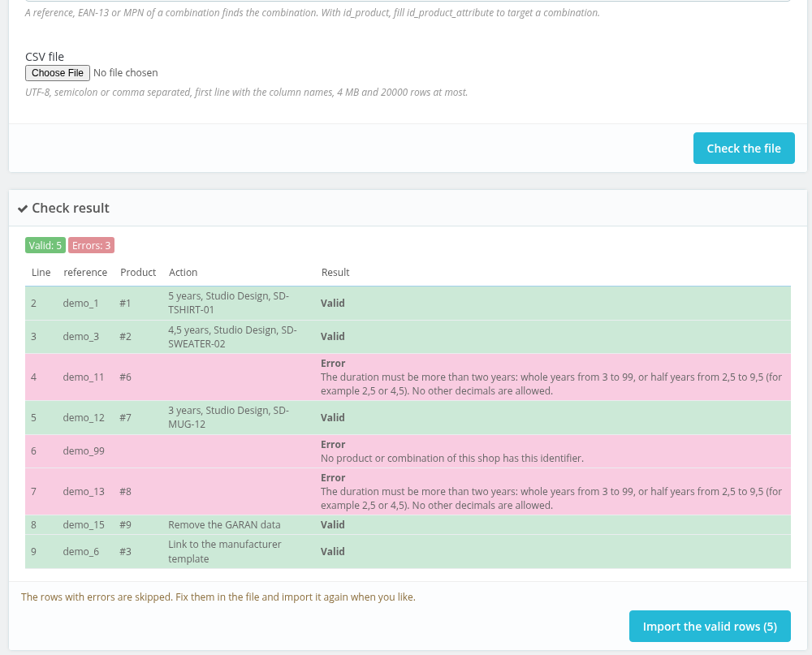Click the Product column header
Viewport: 812px width, 655px height.
click(138, 273)
